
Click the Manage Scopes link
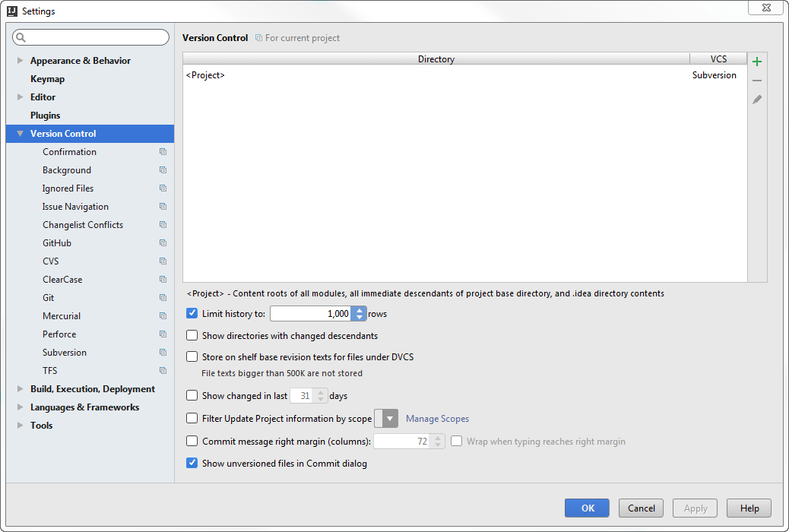(437, 418)
